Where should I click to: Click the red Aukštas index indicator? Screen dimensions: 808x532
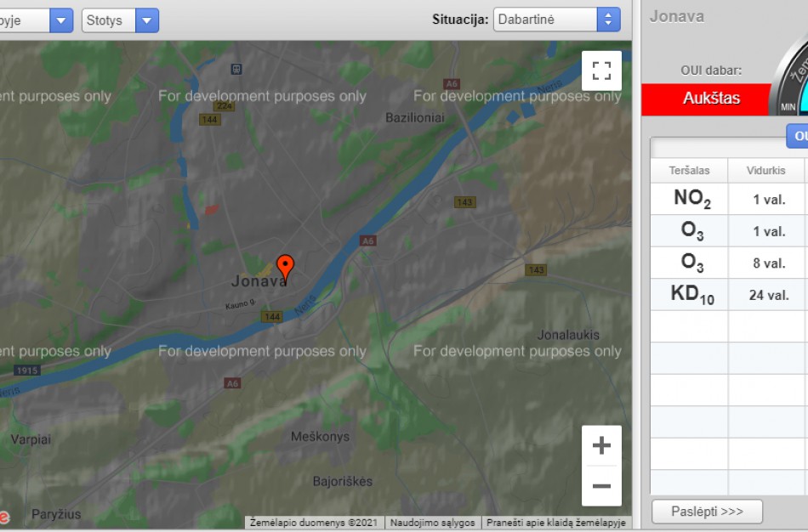pyautogui.click(x=711, y=99)
